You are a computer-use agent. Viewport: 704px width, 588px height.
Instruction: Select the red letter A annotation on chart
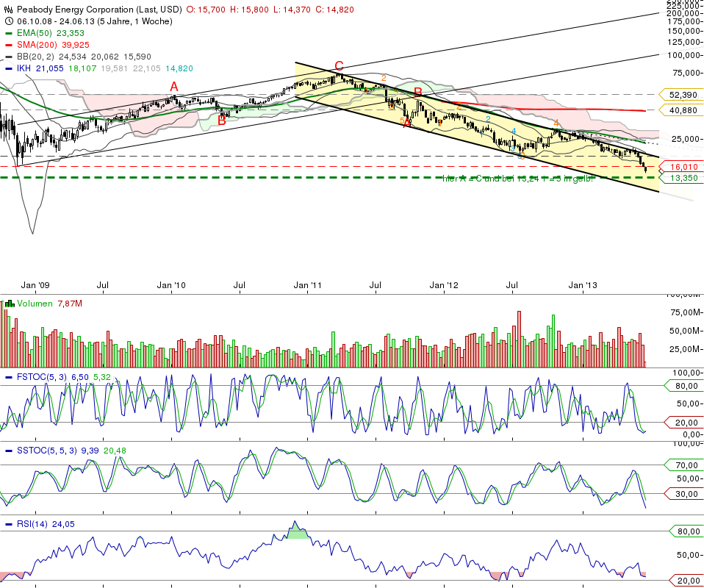174,87
